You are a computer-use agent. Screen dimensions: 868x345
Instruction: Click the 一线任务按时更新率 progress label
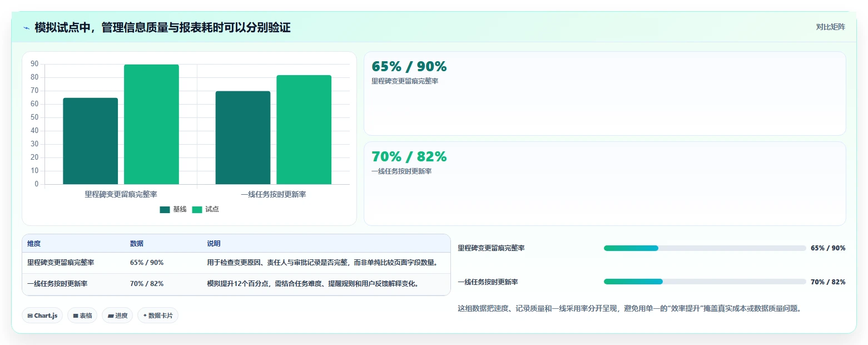pos(488,282)
